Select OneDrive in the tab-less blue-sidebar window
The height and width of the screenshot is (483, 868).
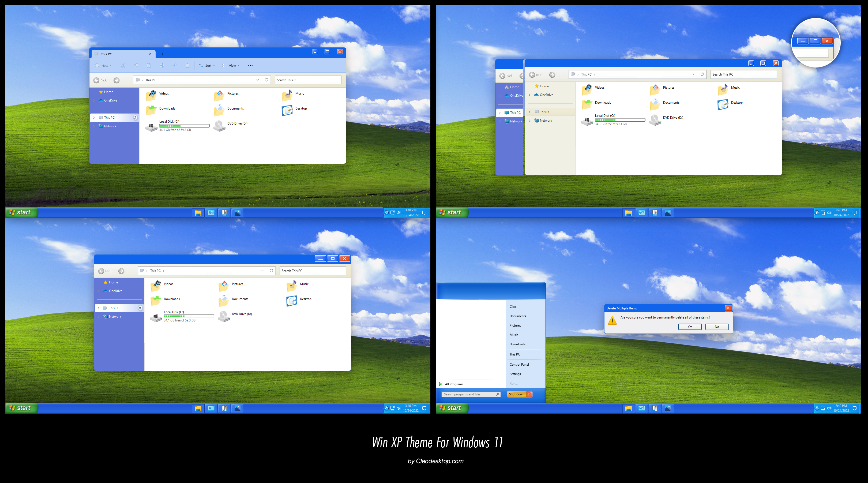pos(113,291)
